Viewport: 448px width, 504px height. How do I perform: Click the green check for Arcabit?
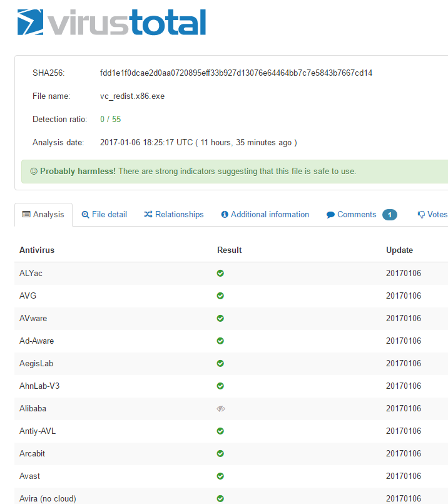220,453
